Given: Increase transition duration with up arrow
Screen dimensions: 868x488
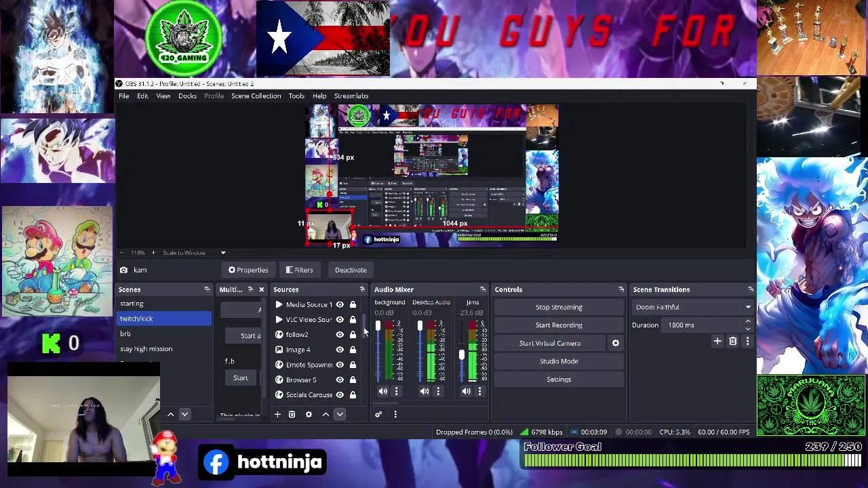Looking at the screenshot, I should pos(748,322).
